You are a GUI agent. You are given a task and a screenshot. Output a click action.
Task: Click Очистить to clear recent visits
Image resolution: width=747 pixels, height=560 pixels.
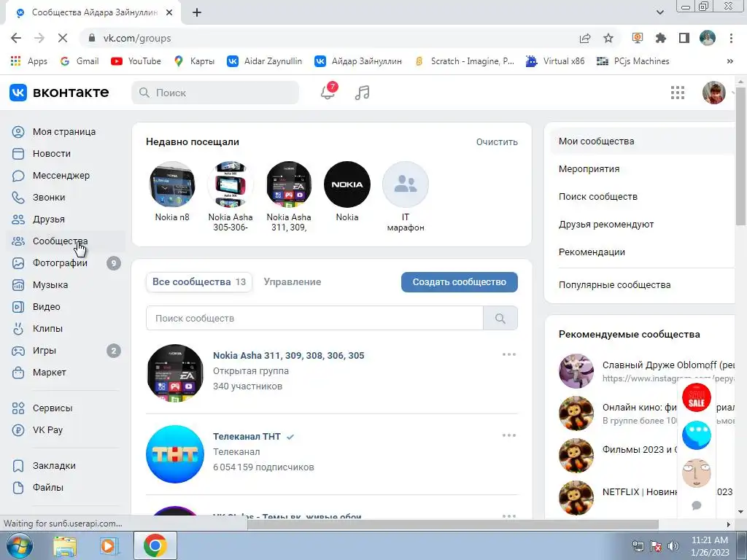point(497,142)
